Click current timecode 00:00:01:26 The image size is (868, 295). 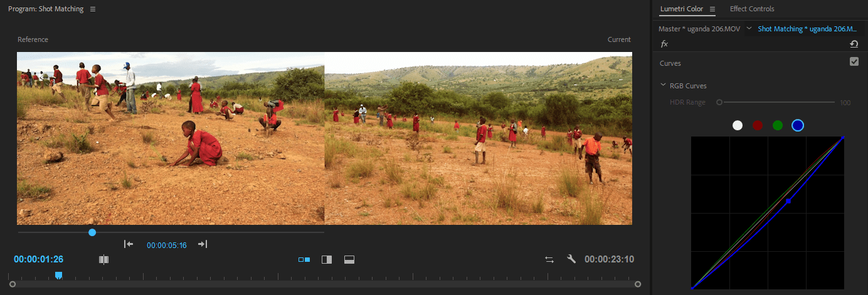pyautogui.click(x=39, y=259)
